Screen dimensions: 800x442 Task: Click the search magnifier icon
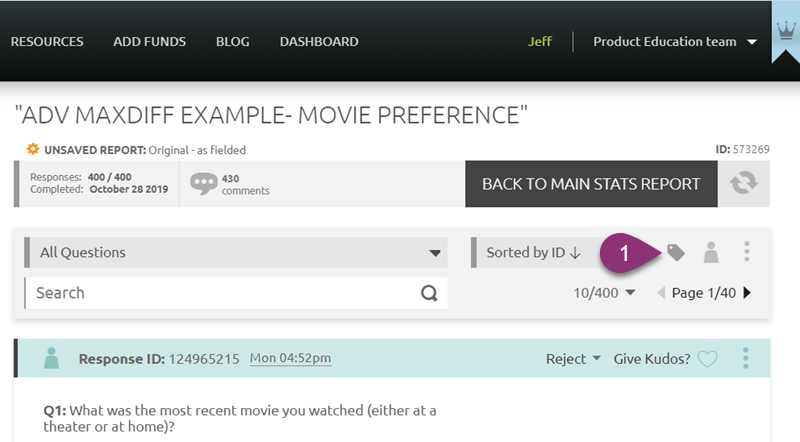click(x=429, y=293)
